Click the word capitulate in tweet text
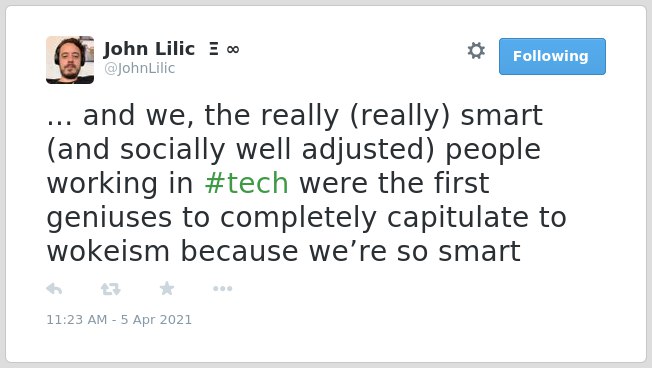 point(458,218)
